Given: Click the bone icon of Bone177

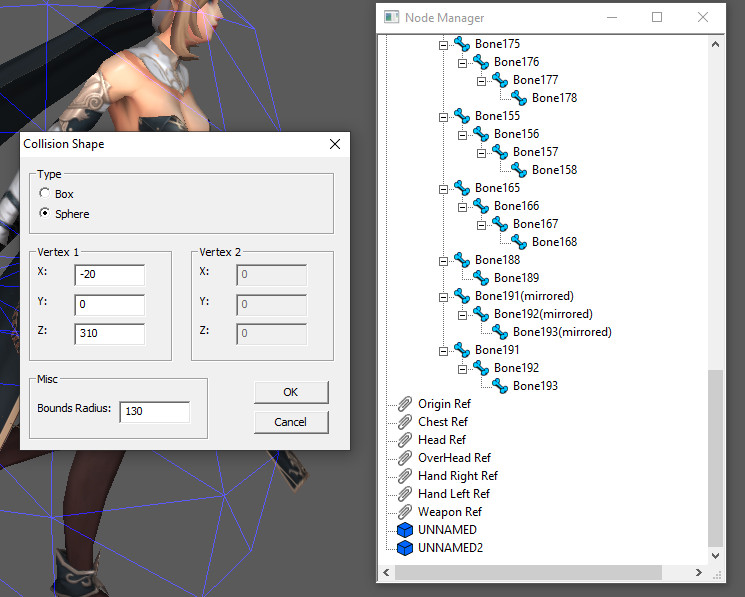Looking at the screenshot, I should point(500,80).
